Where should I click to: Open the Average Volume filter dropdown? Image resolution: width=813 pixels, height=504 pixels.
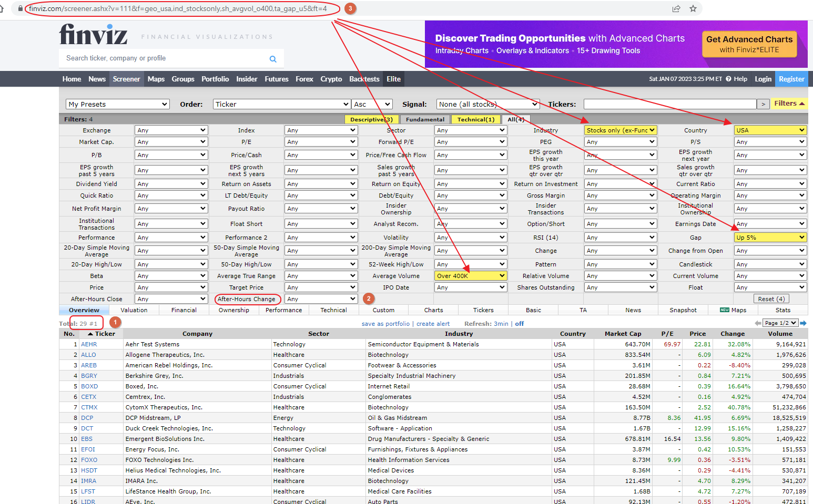(x=471, y=276)
